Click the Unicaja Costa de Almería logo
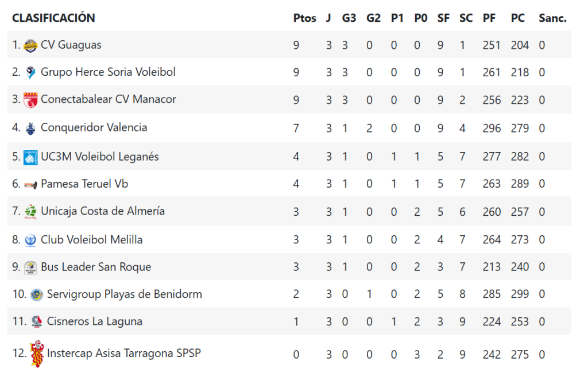This screenshot has width=588, height=369. 31,211
